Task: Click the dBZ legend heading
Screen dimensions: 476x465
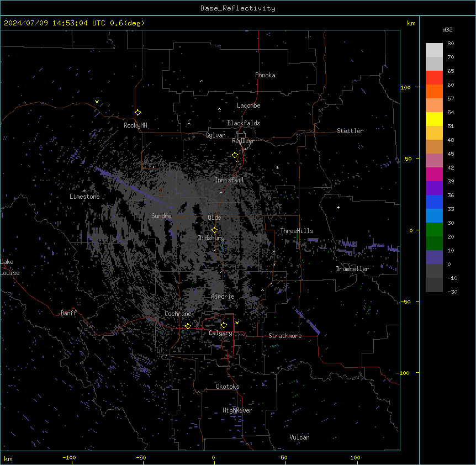Action: 447,29
